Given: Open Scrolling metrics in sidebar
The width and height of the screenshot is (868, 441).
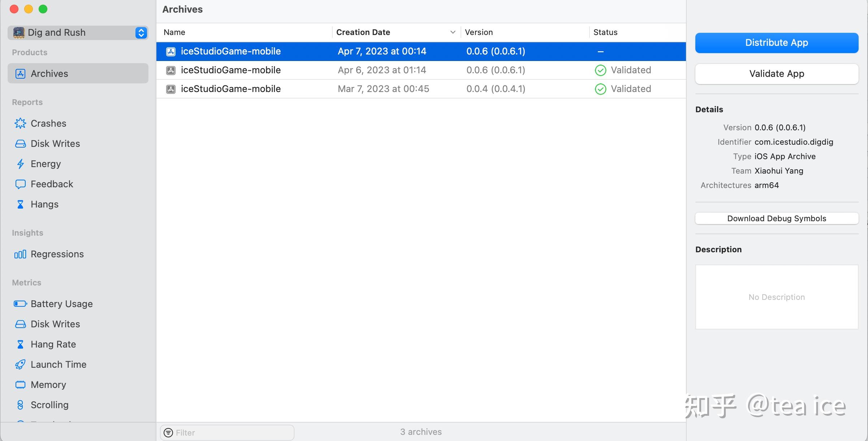Looking at the screenshot, I should click(x=49, y=405).
